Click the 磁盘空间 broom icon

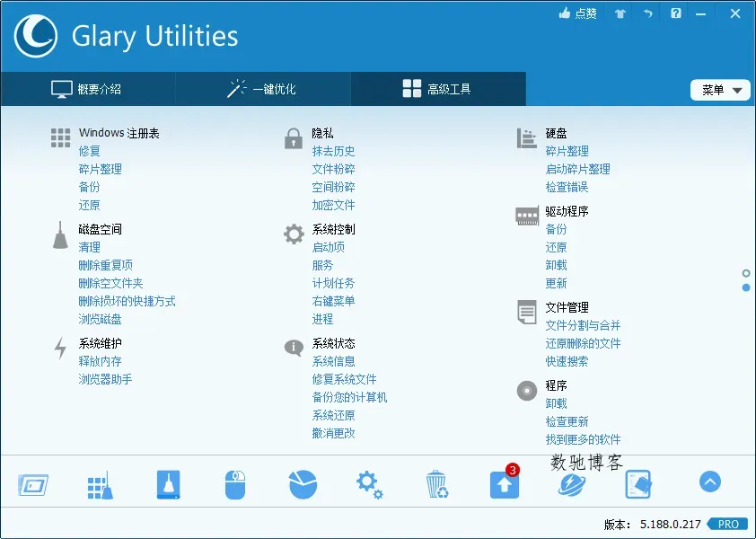[60, 235]
